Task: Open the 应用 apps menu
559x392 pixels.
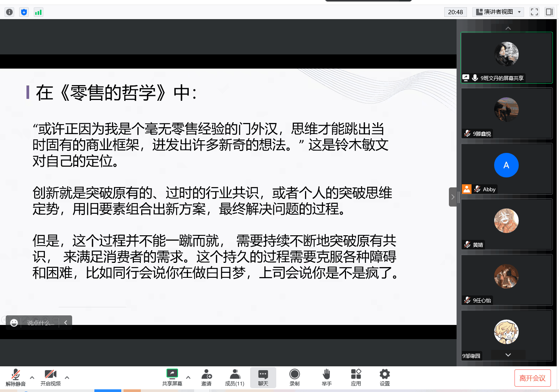Action: tap(356, 377)
